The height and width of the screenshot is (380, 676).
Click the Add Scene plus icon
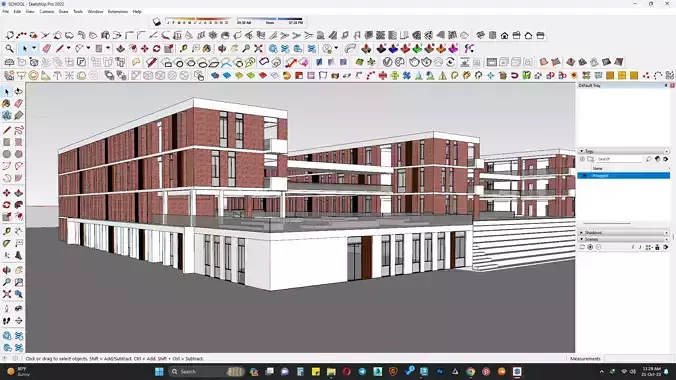pos(590,247)
